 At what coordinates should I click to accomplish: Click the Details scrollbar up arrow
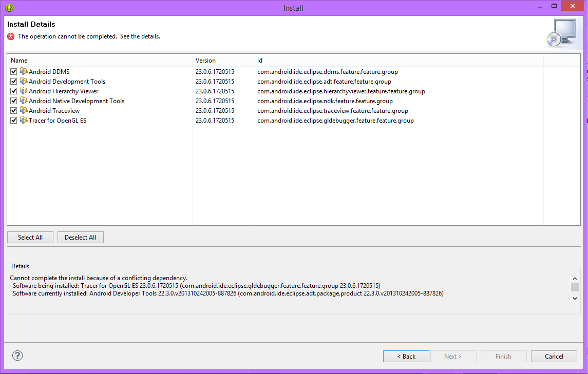point(575,279)
